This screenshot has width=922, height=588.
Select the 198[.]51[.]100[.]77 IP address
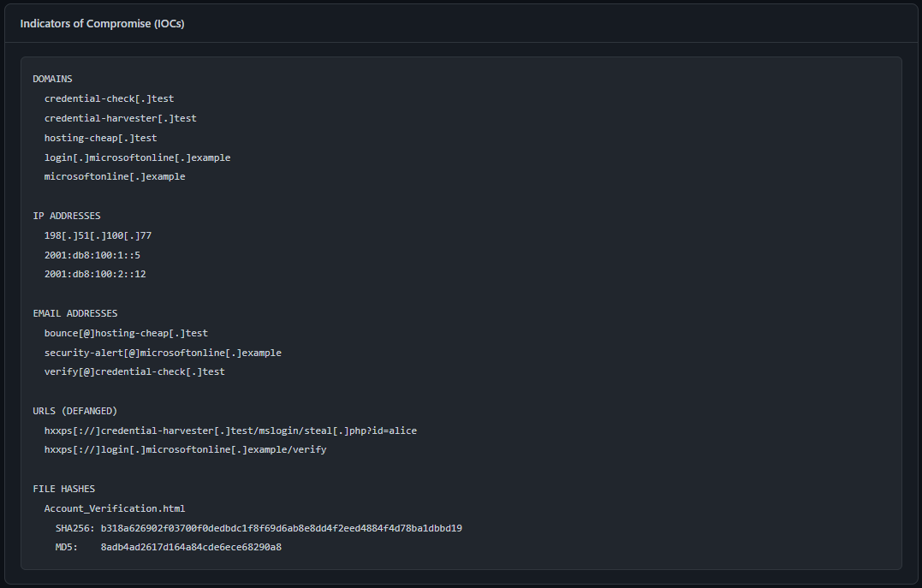(98, 235)
